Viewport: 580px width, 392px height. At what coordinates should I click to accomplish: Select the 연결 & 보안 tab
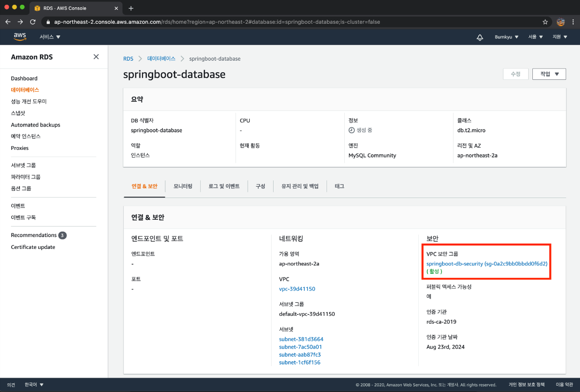144,186
